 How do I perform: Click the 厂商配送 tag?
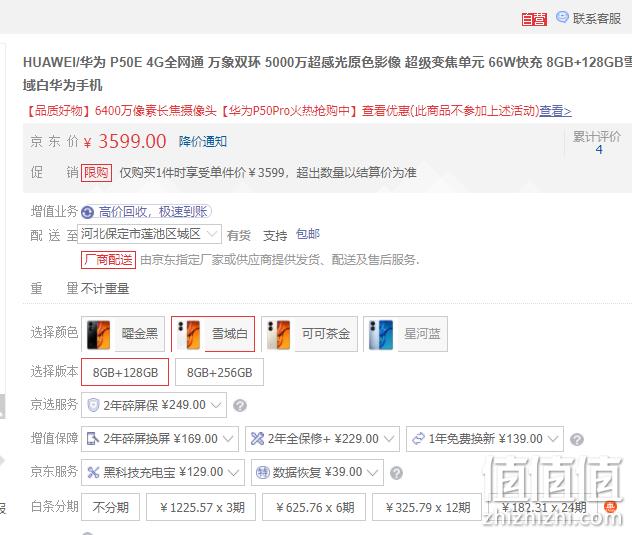pos(108,260)
